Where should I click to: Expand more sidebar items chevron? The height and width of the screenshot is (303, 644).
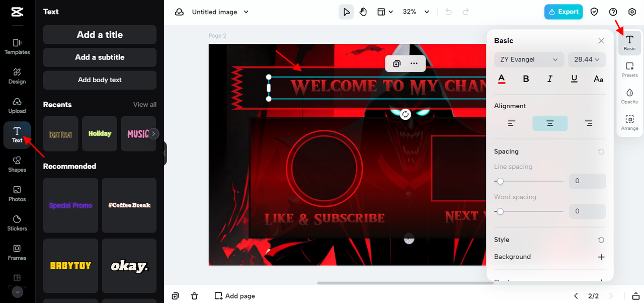click(x=18, y=292)
